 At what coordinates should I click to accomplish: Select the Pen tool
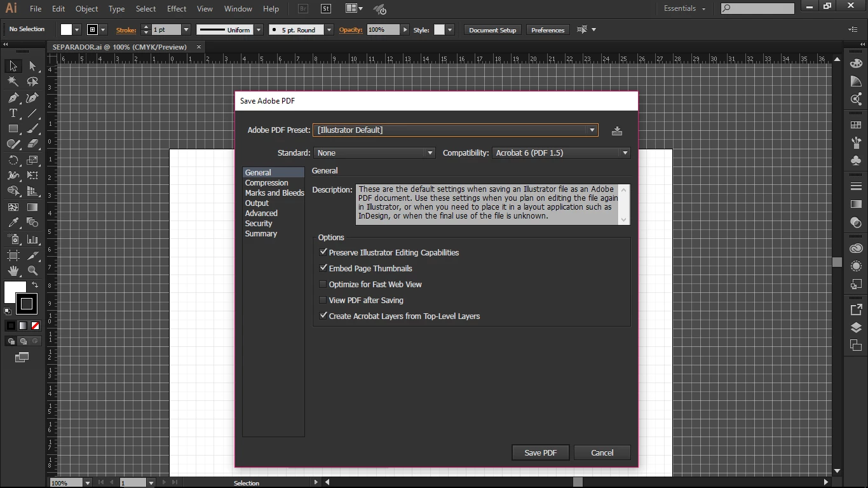click(x=13, y=98)
